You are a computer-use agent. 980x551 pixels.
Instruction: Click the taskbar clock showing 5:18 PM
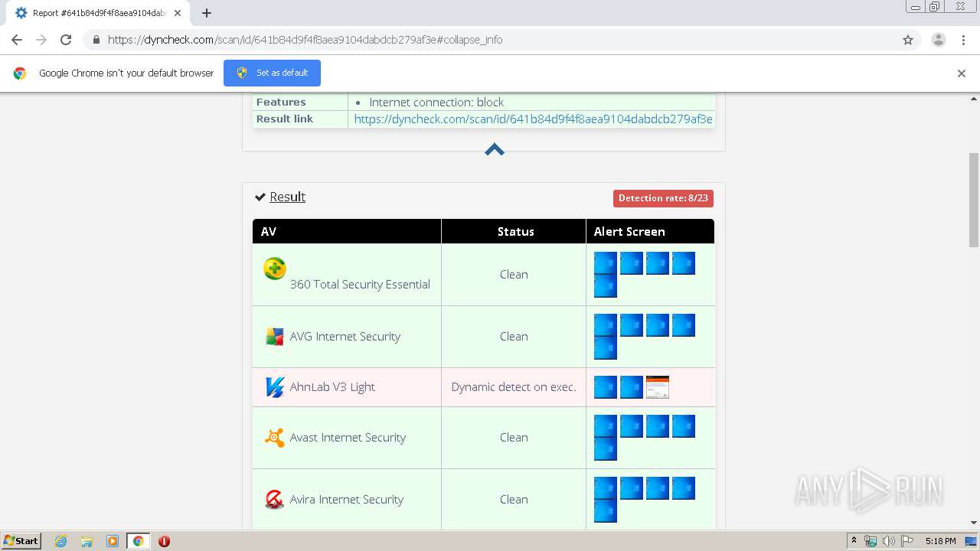tap(940, 541)
